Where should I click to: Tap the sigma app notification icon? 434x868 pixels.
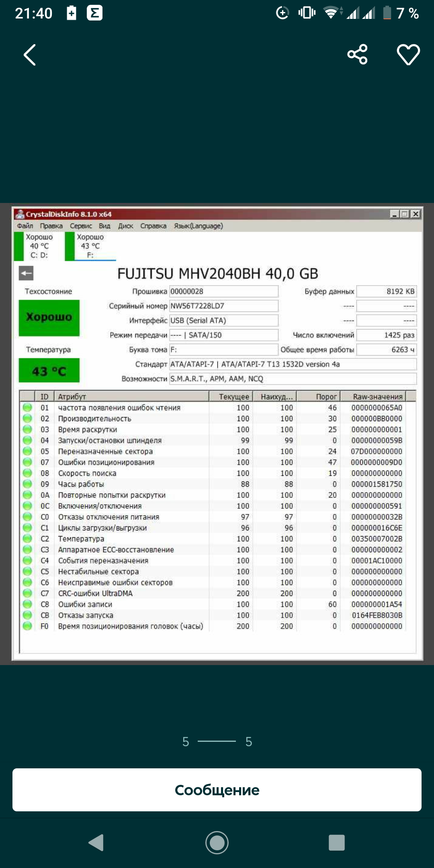click(x=95, y=13)
